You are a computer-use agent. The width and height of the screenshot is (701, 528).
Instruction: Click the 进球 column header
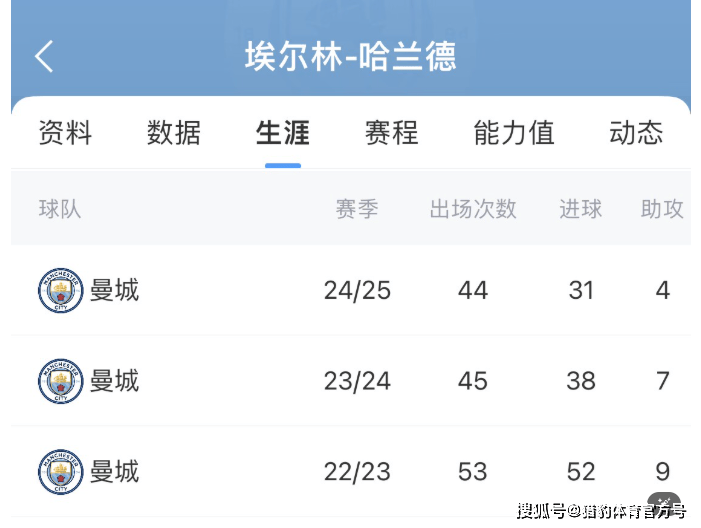[581, 209]
